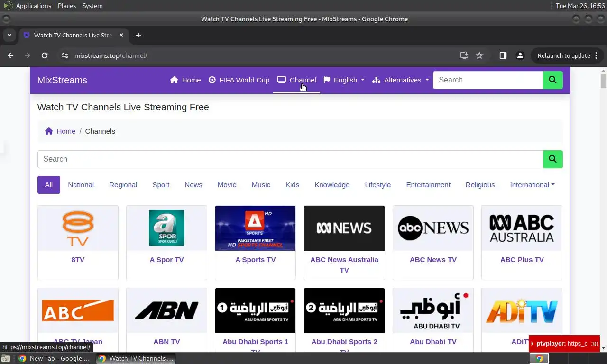Image resolution: width=607 pixels, height=364 pixels.
Task: Expand the English language dropdown
Action: pyautogui.click(x=344, y=80)
